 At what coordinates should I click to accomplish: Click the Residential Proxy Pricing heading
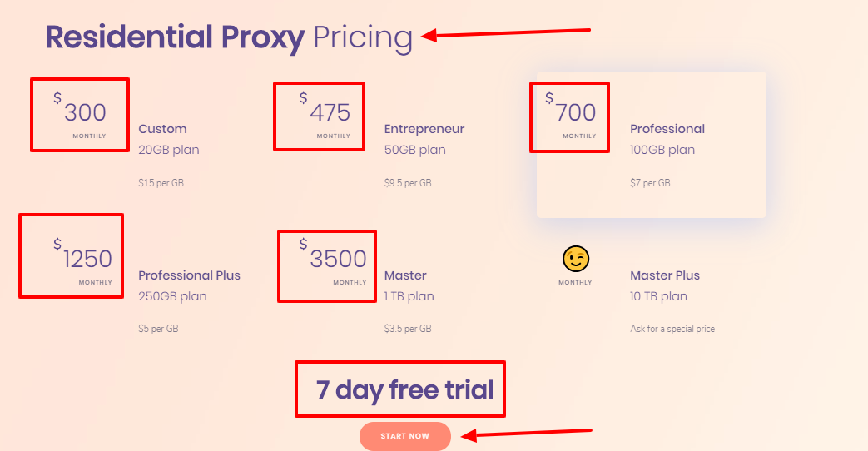coord(229,37)
